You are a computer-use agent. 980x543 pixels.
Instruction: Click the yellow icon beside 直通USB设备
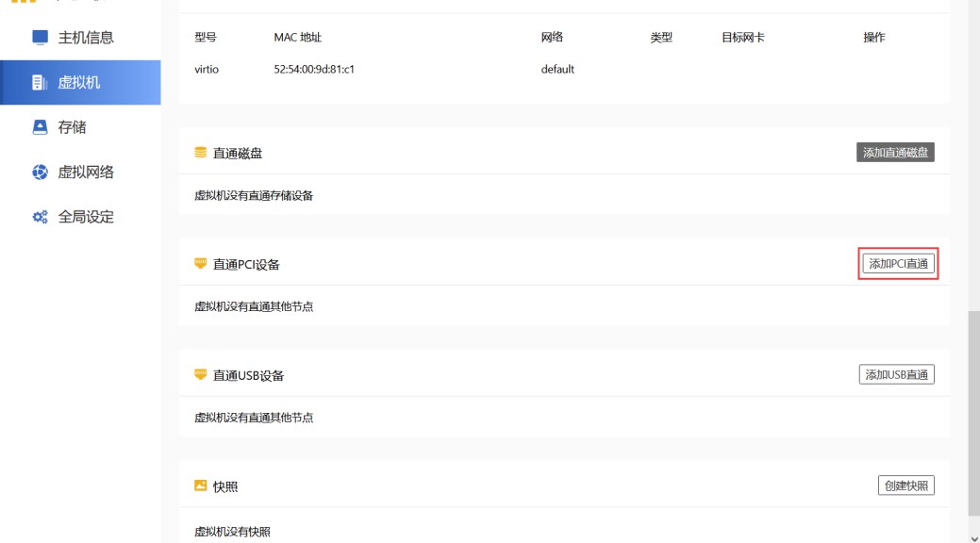pyautogui.click(x=200, y=375)
